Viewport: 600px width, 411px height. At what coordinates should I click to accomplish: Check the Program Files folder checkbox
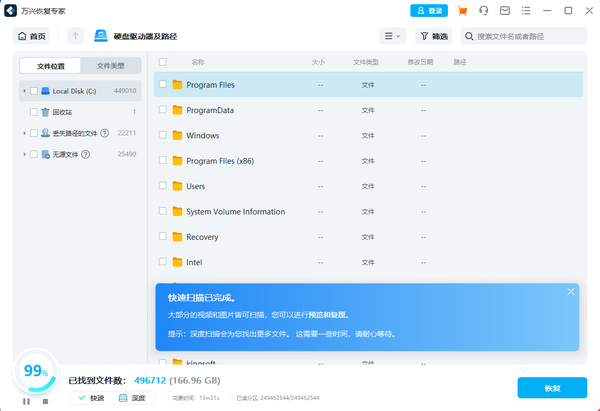163,85
